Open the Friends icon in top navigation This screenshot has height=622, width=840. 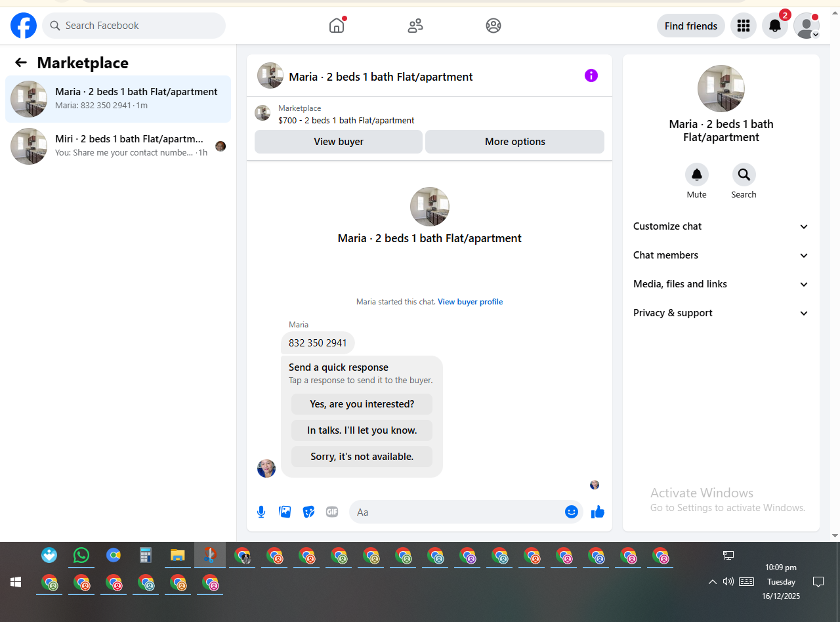(x=415, y=26)
